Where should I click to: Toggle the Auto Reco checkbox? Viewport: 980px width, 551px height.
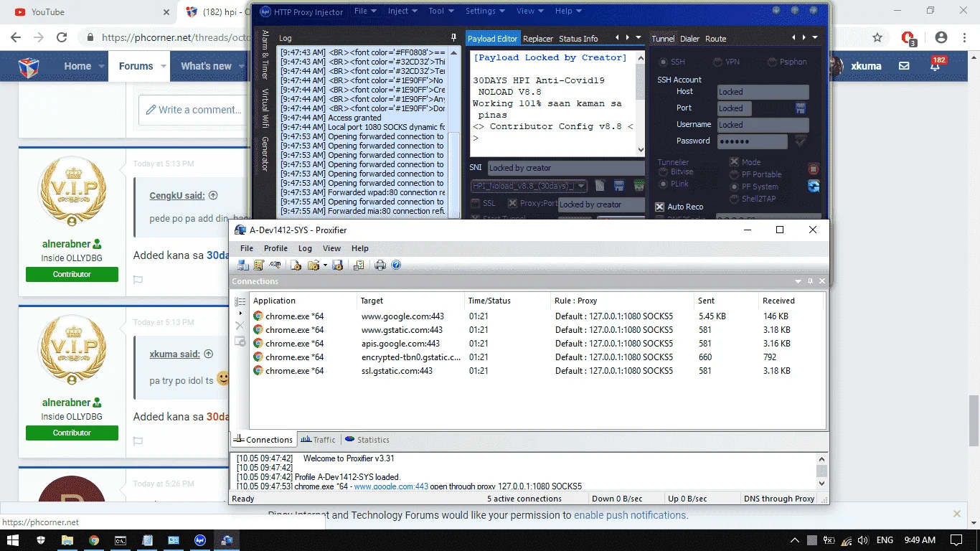[x=660, y=207]
